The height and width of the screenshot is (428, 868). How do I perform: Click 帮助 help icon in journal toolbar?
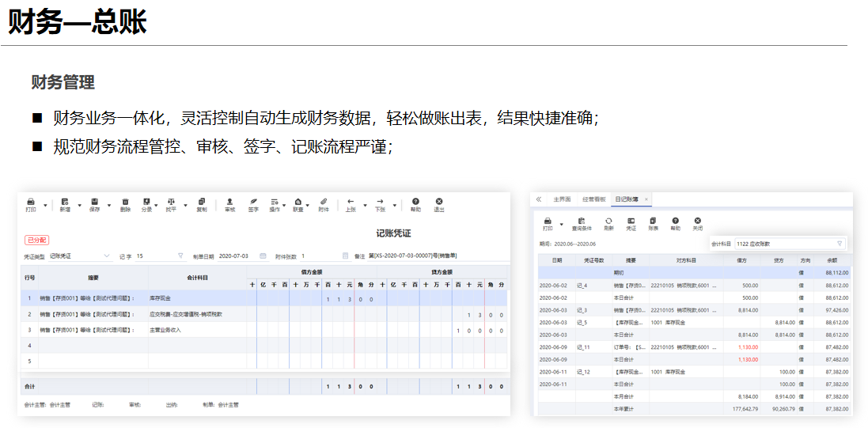pyautogui.click(x=676, y=221)
